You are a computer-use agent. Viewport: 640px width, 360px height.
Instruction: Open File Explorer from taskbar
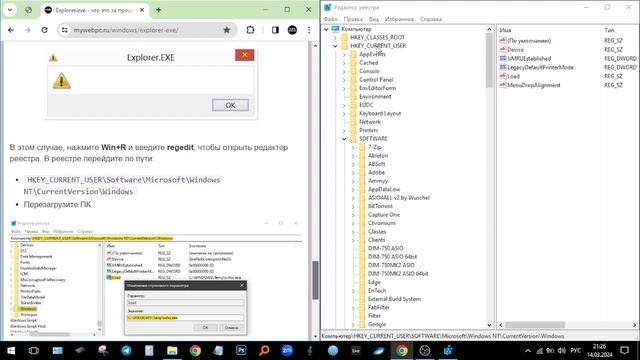click(172, 351)
